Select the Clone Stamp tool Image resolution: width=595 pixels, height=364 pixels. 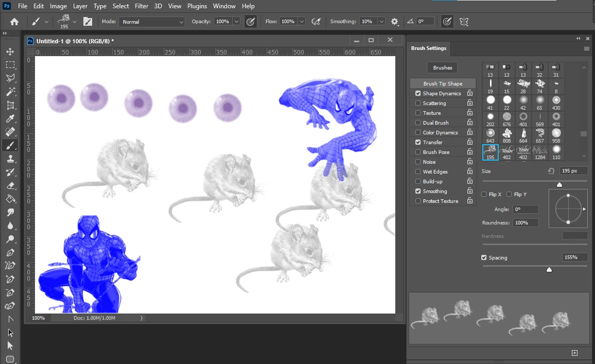(x=10, y=159)
